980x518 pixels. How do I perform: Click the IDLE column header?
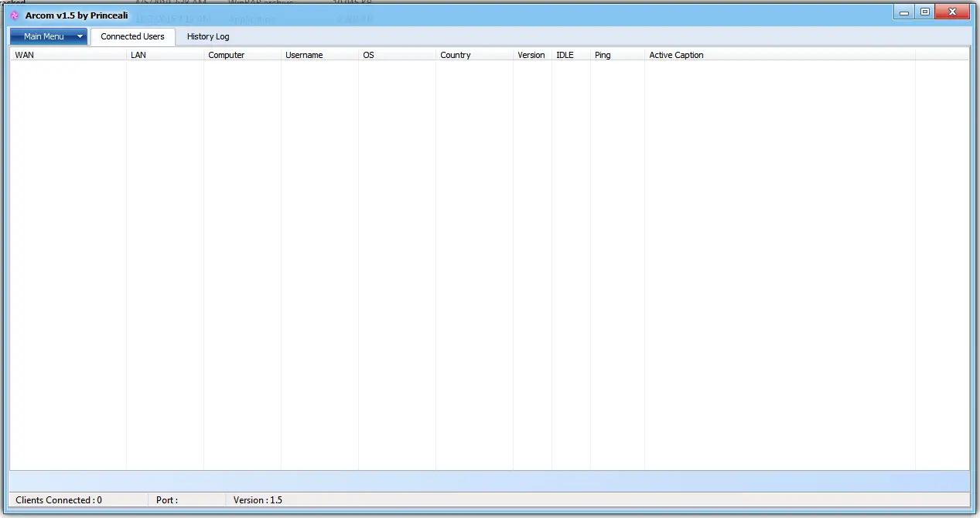571,55
